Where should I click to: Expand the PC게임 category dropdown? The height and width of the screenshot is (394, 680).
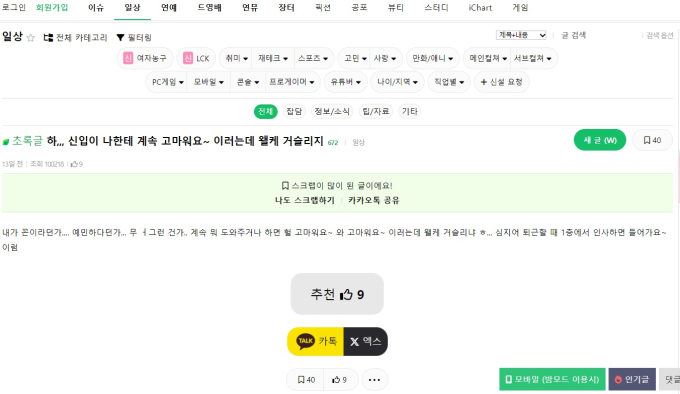[167, 82]
